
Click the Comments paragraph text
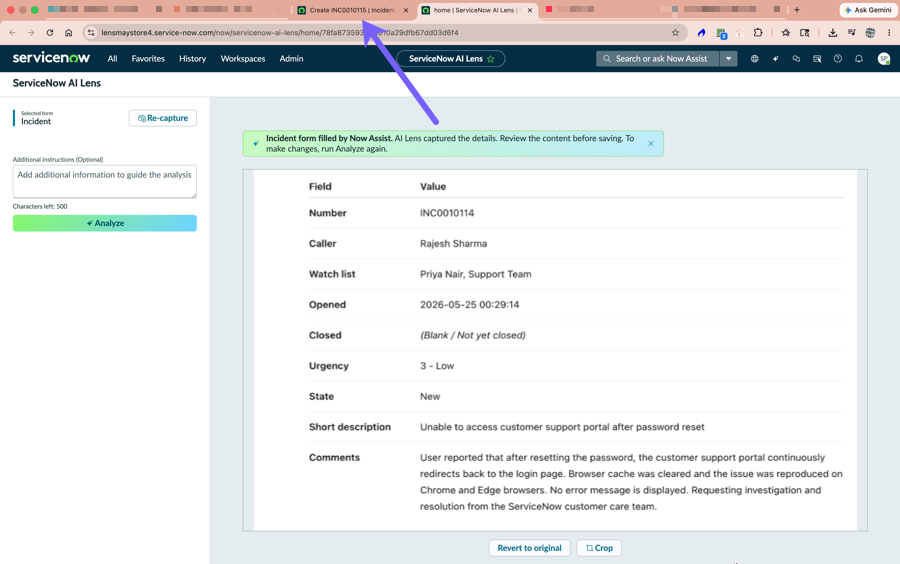[631, 482]
